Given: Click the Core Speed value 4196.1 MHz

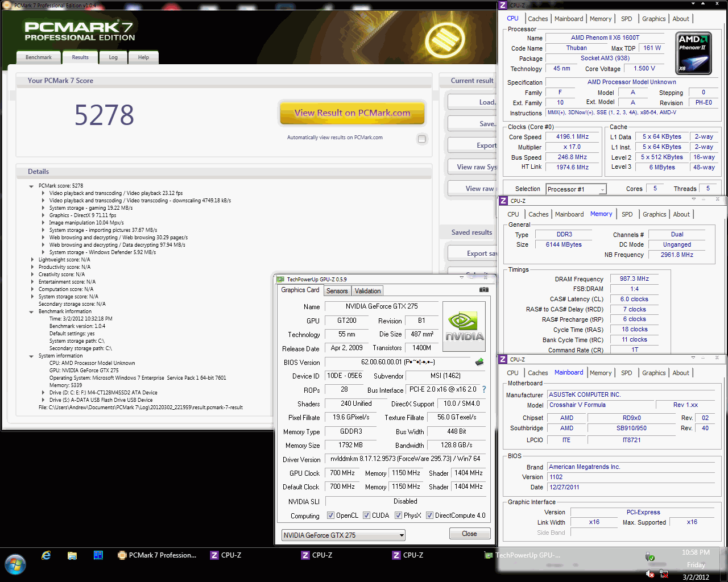Looking at the screenshot, I should coord(572,137).
